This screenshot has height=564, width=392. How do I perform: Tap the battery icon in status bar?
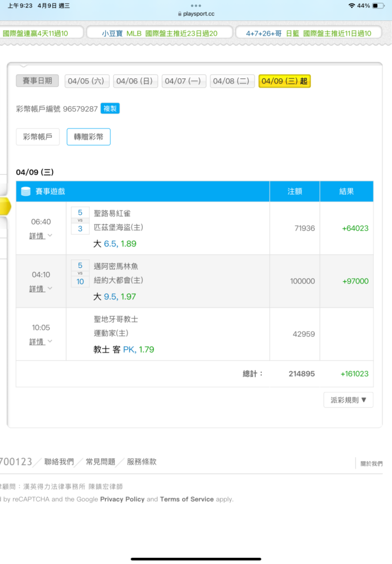pyautogui.click(x=378, y=6)
